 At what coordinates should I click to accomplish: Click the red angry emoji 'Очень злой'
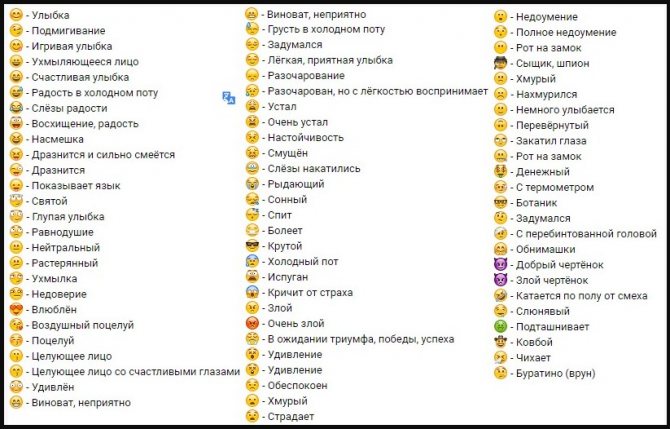tap(252, 323)
